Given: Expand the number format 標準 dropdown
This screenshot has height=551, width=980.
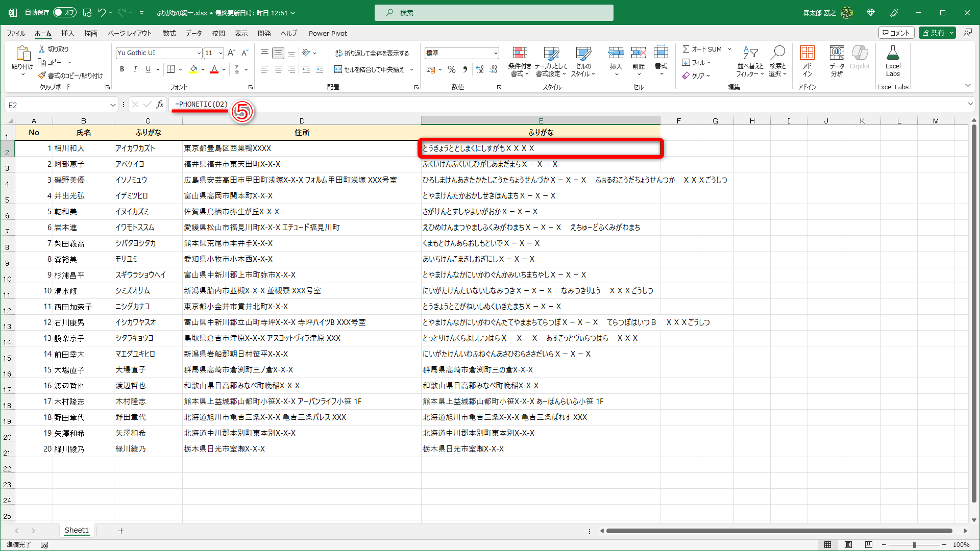Looking at the screenshot, I should pyautogui.click(x=496, y=53).
